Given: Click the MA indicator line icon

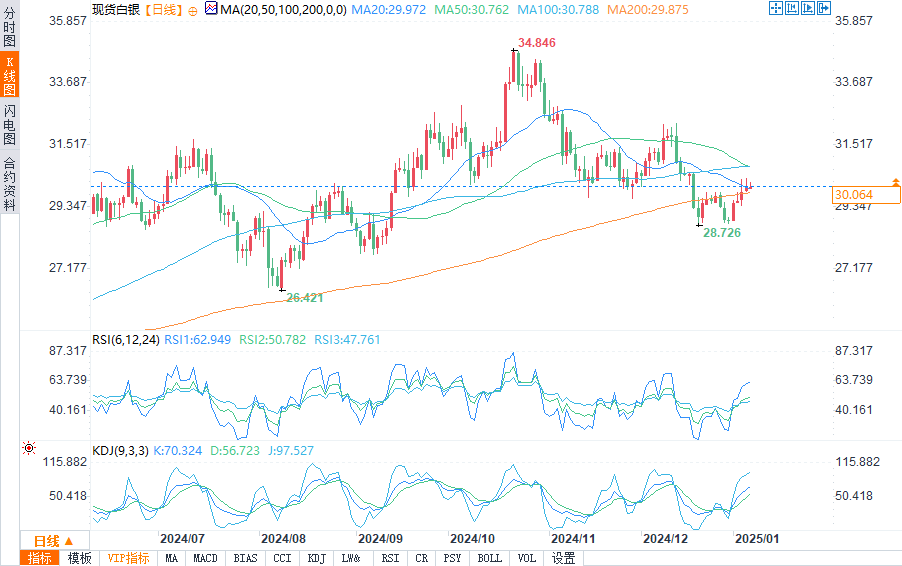Looking at the screenshot, I should [211, 9].
